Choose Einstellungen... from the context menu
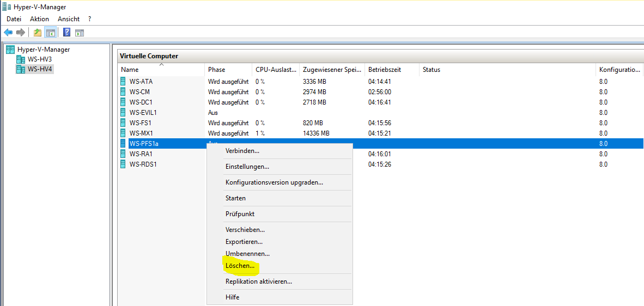644x306 pixels. 280,167
